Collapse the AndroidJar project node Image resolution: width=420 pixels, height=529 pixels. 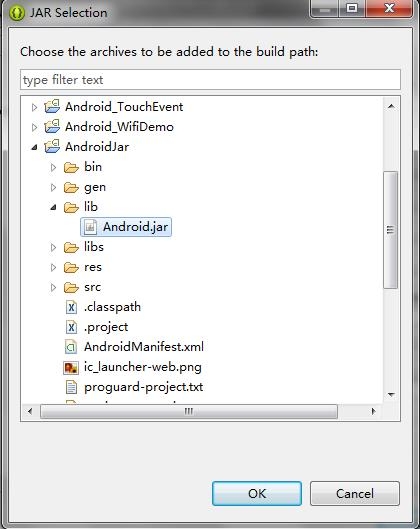[x=34, y=147]
